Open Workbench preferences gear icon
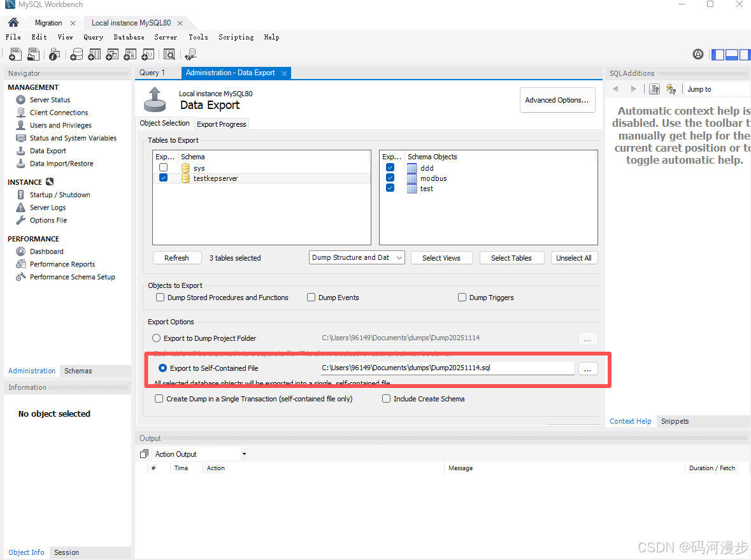The image size is (751, 560). point(698,54)
